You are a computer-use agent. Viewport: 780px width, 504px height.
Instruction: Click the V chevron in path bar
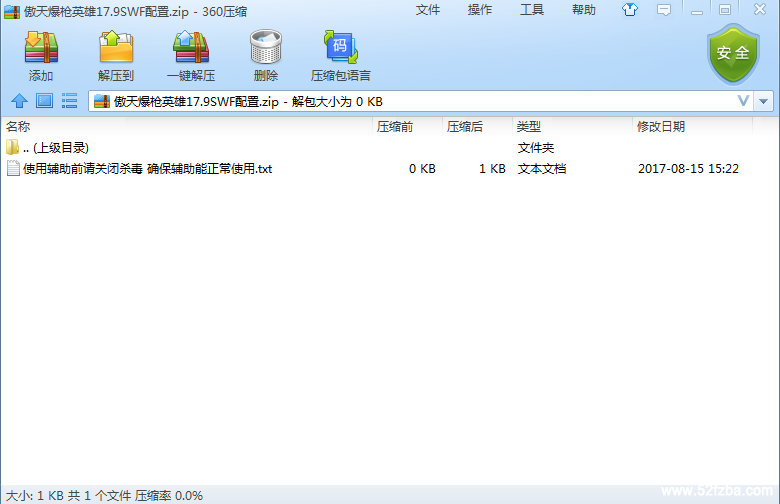[x=743, y=101]
